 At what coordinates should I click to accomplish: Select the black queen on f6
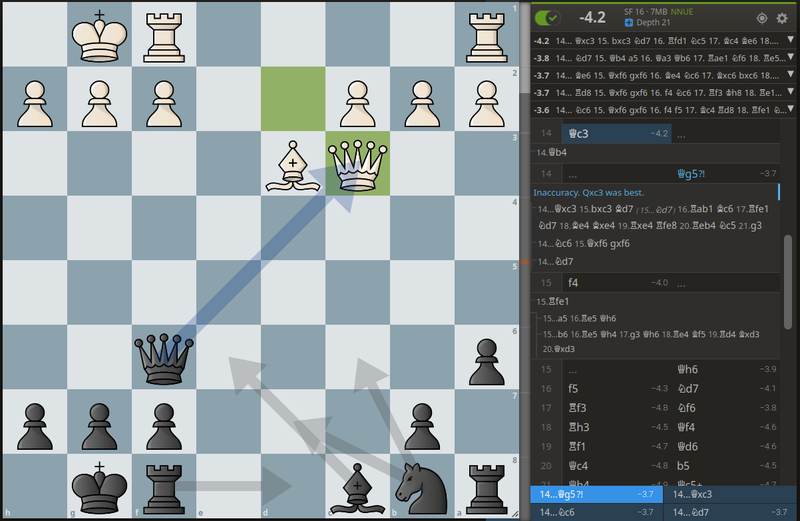pos(164,358)
